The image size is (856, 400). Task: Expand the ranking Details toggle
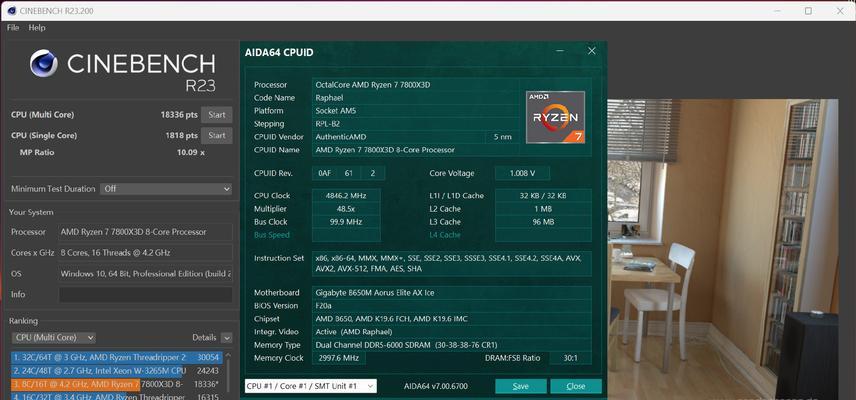pyautogui.click(x=227, y=338)
